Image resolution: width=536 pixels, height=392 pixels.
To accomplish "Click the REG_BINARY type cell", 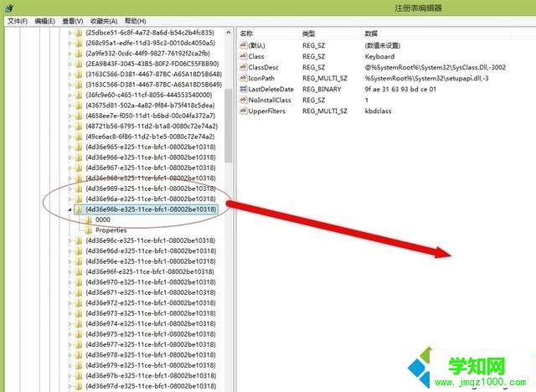I will click(322, 89).
